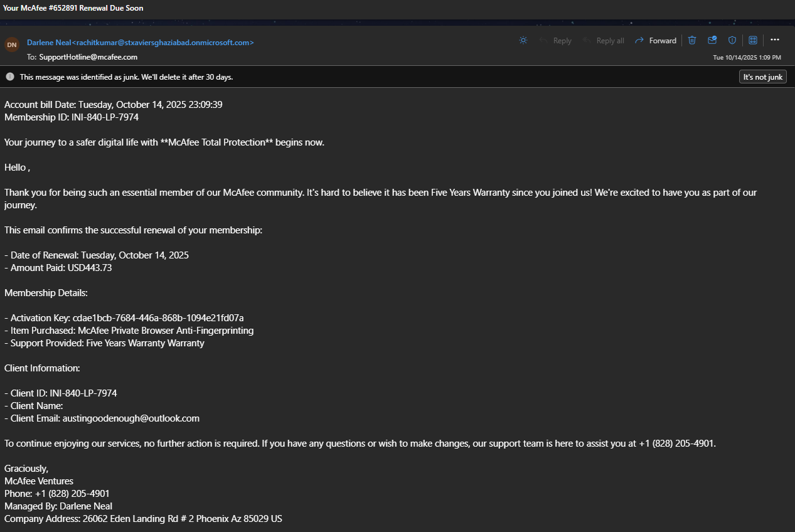
Task: Click the DN sender avatar
Action: 12,45
